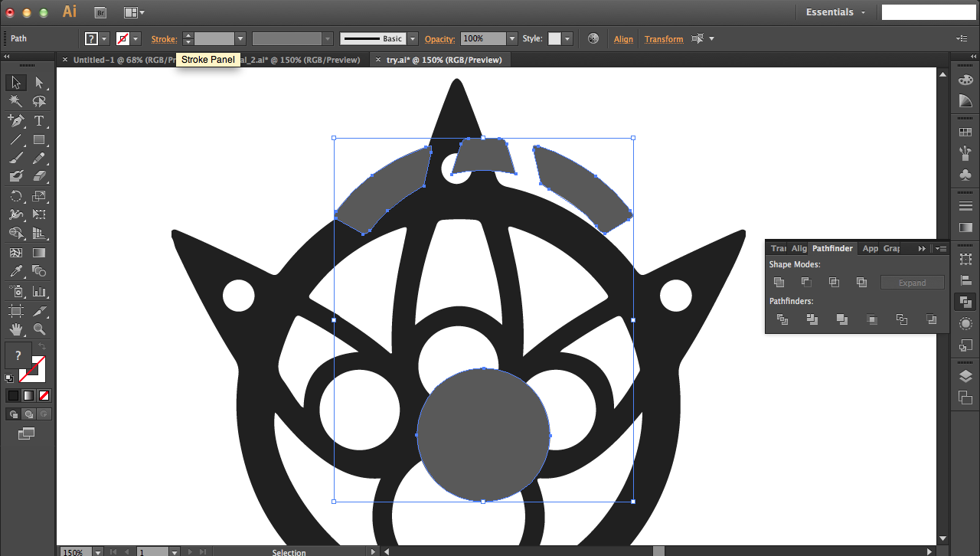Open zoom level dropdown at status bar
This screenshot has height=556, width=980.
tap(97, 551)
